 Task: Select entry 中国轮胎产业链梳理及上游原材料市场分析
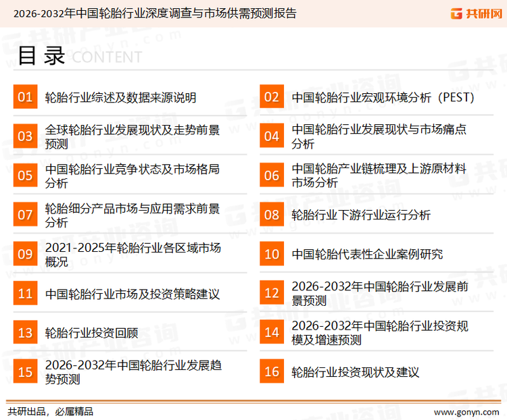[x=379, y=176]
